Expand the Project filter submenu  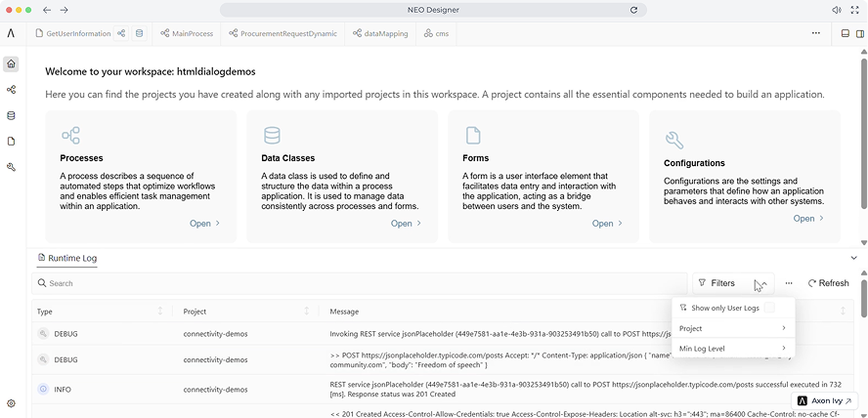(733, 328)
